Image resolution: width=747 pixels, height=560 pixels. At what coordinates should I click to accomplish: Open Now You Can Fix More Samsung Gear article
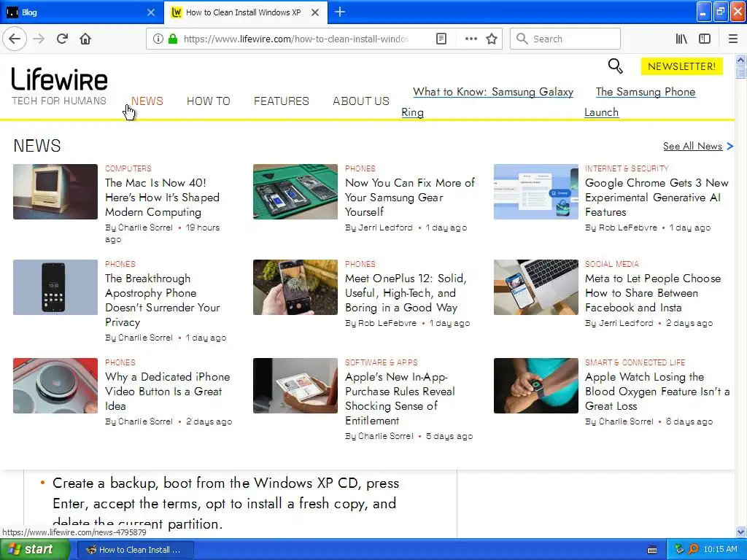[x=410, y=197]
